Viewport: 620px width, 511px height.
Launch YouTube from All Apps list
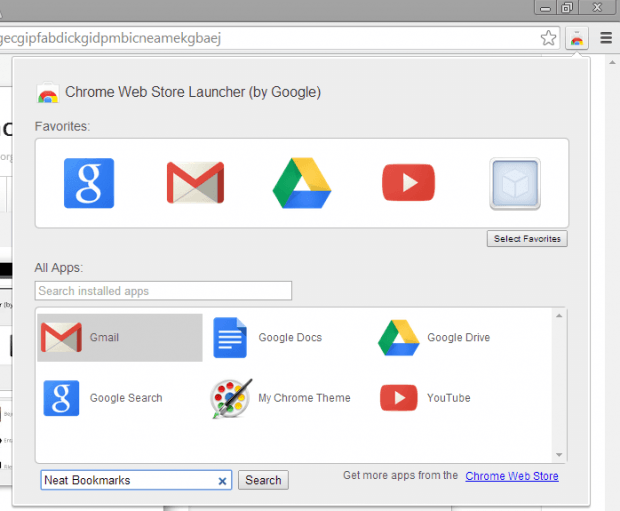[399, 398]
